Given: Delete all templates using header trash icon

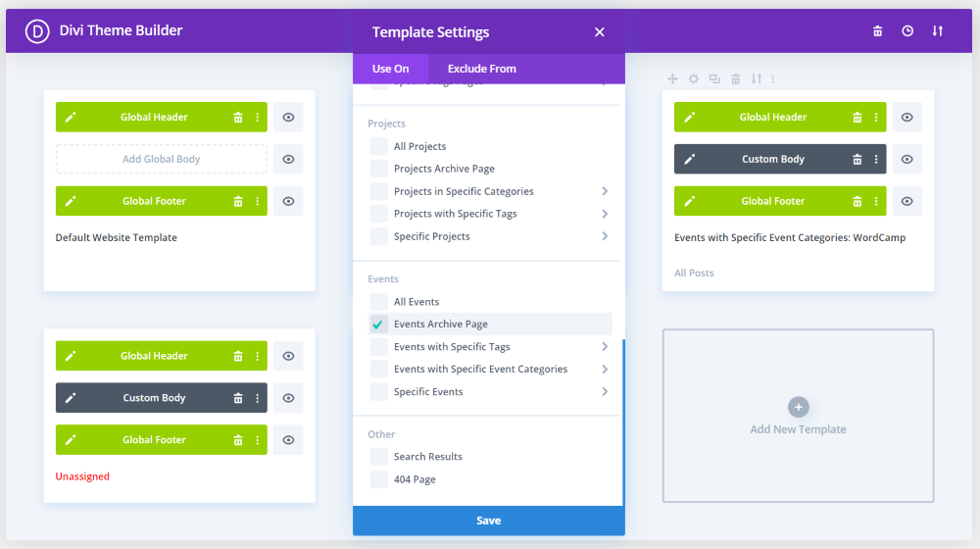Looking at the screenshot, I should [x=877, y=30].
